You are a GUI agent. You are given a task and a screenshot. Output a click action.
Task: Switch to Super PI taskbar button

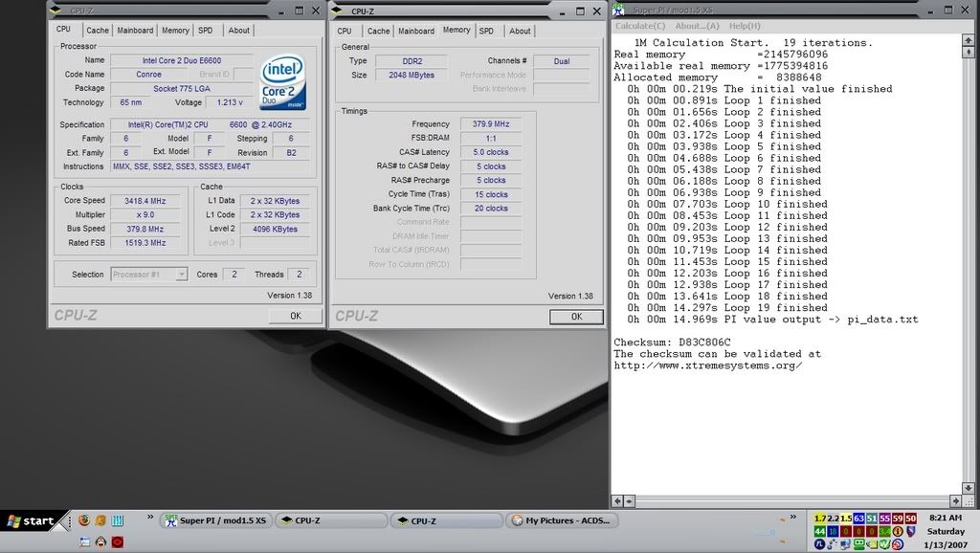[x=217, y=520]
